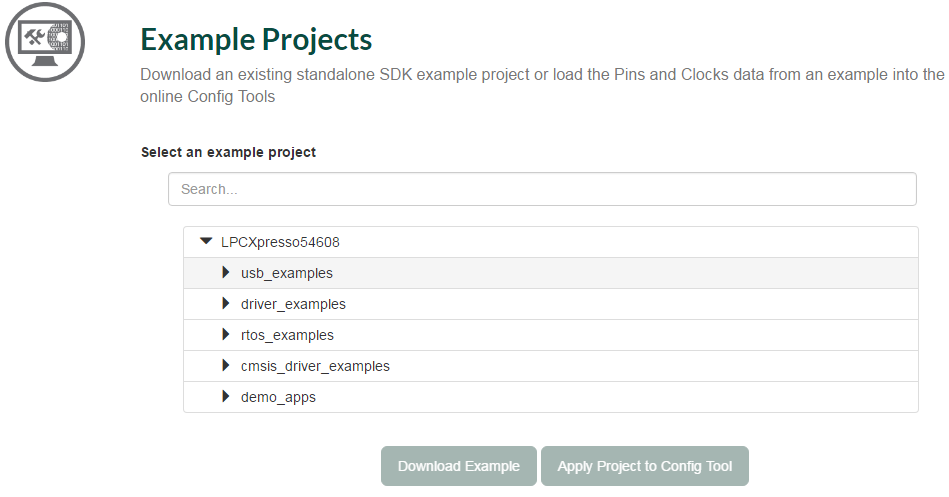
Task: Expand the cmsis_driver_examples disclosure triangle
Action: (226, 365)
